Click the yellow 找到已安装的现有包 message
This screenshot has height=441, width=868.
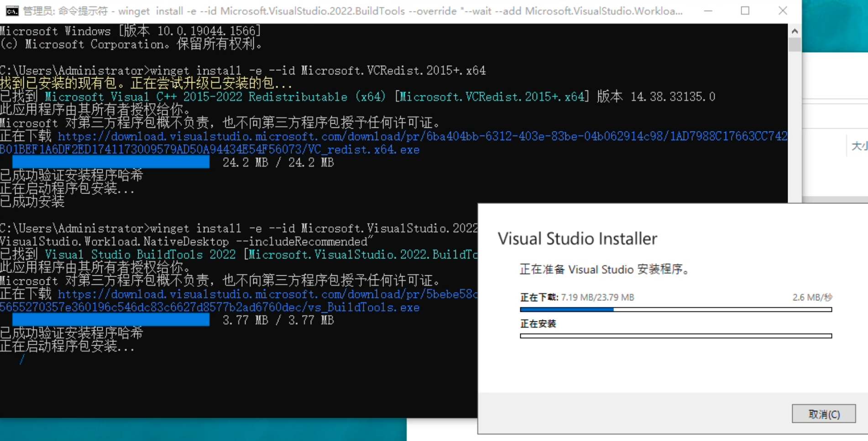[x=146, y=84]
